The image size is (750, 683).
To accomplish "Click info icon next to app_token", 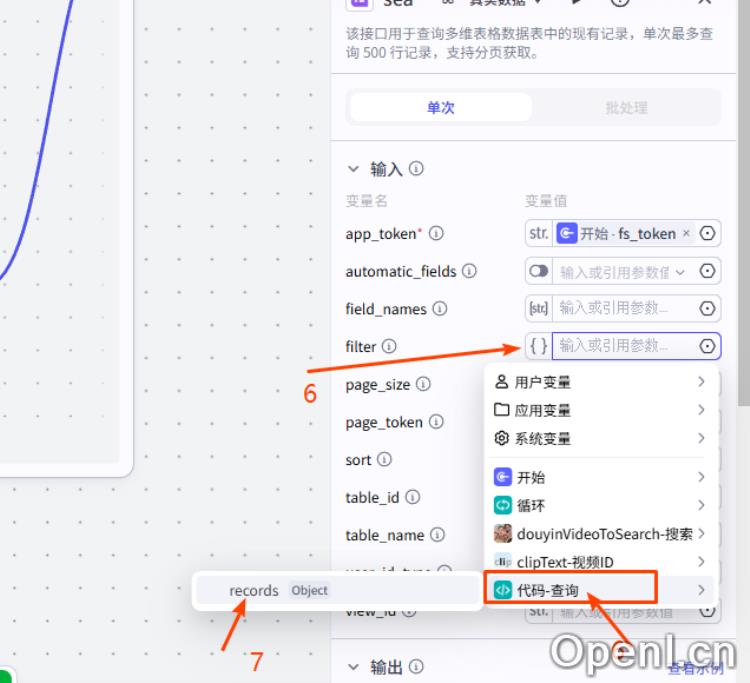I will click(436, 233).
